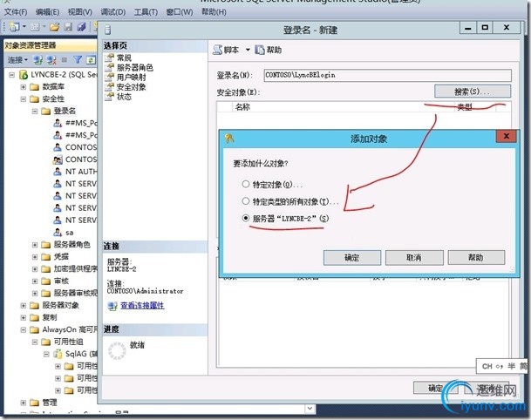Image resolution: width=531 pixels, height=420 pixels.
Task: Click 帮助 button in 添加对象 dialog
Action: click(x=476, y=258)
